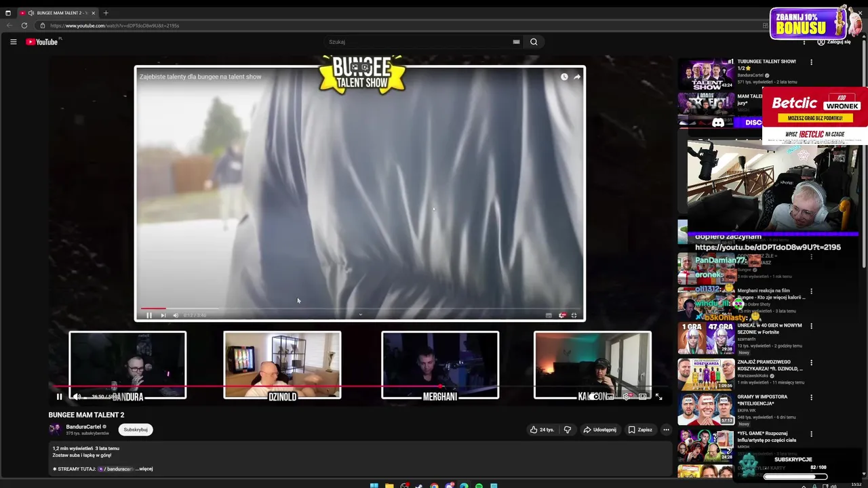
Task: Click watch later clock on embedded clip
Action: pos(564,77)
